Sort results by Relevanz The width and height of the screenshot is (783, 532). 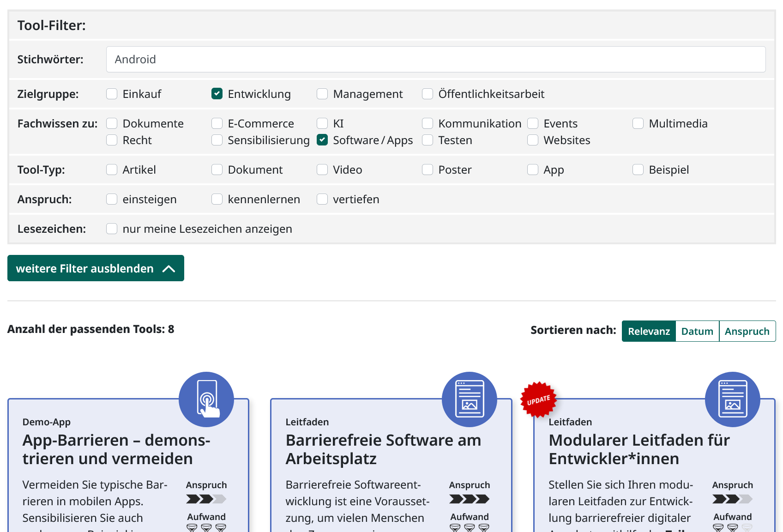pos(649,331)
